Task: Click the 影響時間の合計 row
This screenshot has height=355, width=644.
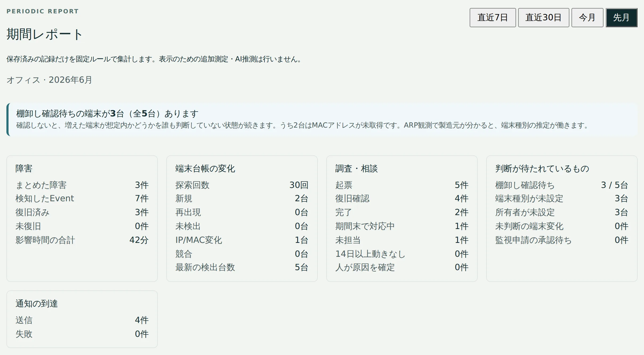Action: pyautogui.click(x=82, y=240)
